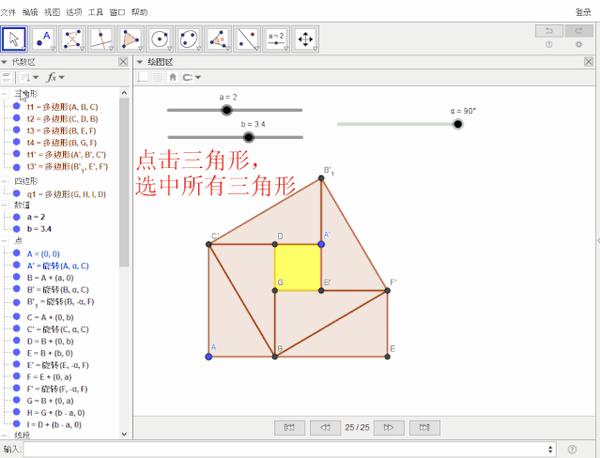
Task: Toggle visibility of point C = A + (0, b)
Action: pos(16,317)
